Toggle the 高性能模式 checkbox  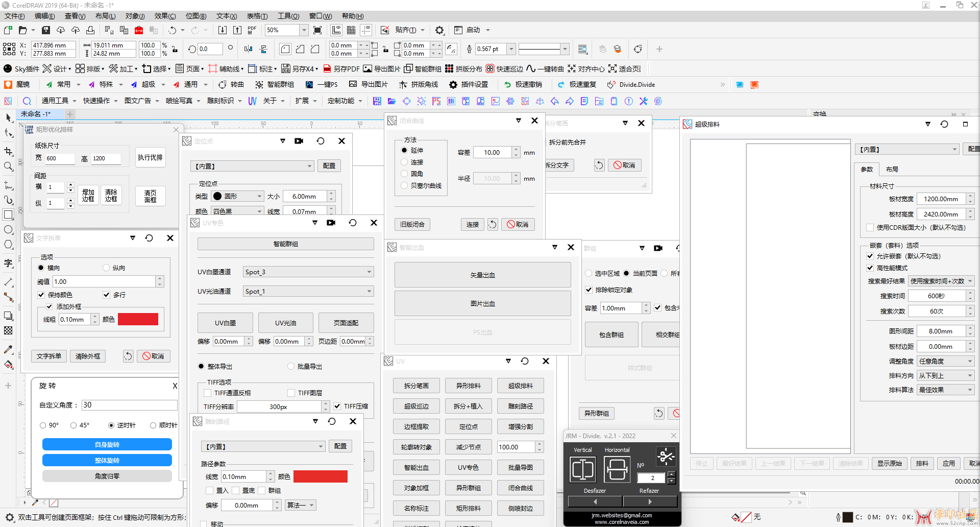click(x=870, y=268)
